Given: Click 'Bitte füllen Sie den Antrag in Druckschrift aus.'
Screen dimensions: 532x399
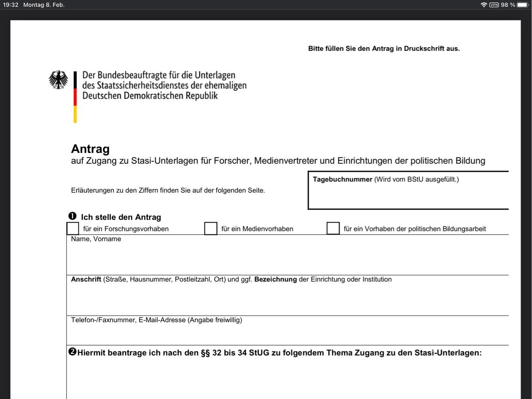Looking at the screenshot, I should click(384, 49).
